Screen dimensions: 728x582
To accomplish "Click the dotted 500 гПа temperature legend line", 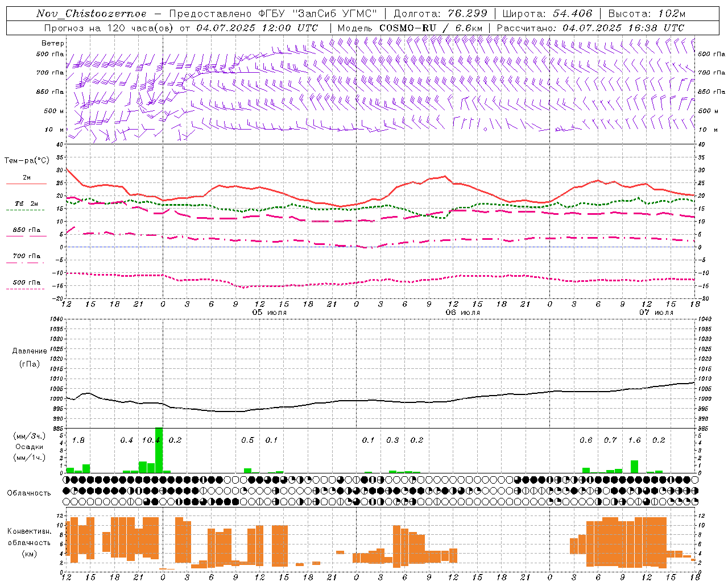I will pyautogui.click(x=26, y=289).
